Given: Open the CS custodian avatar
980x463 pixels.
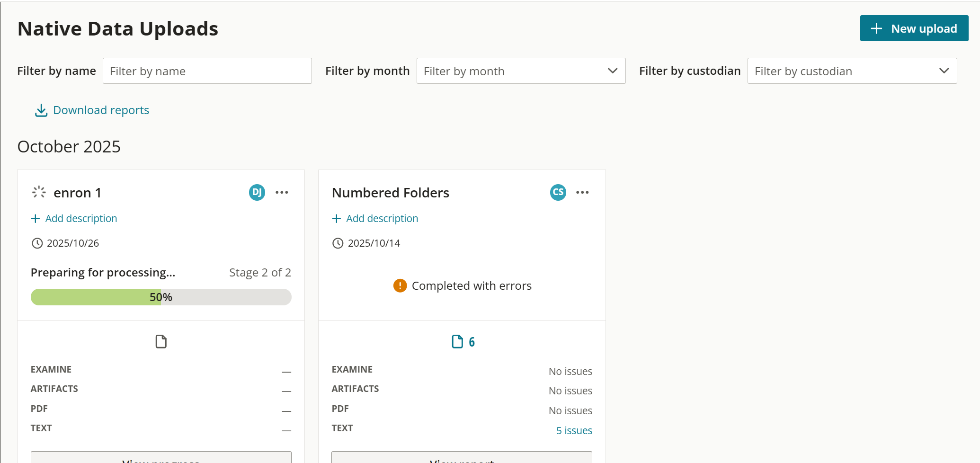Looking at the screenshot, I should pyautogui.click(x=558, y=192).
